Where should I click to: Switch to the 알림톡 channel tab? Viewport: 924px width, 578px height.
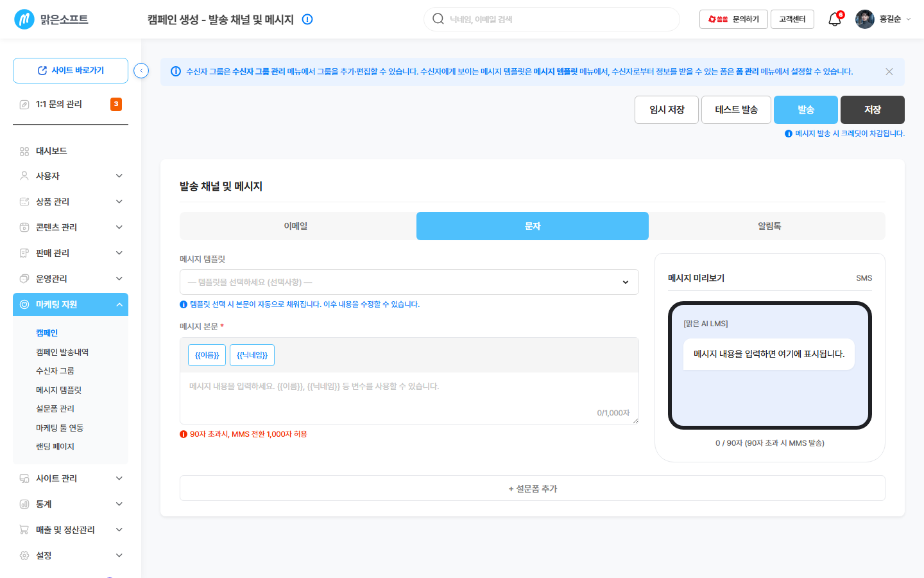769,226
